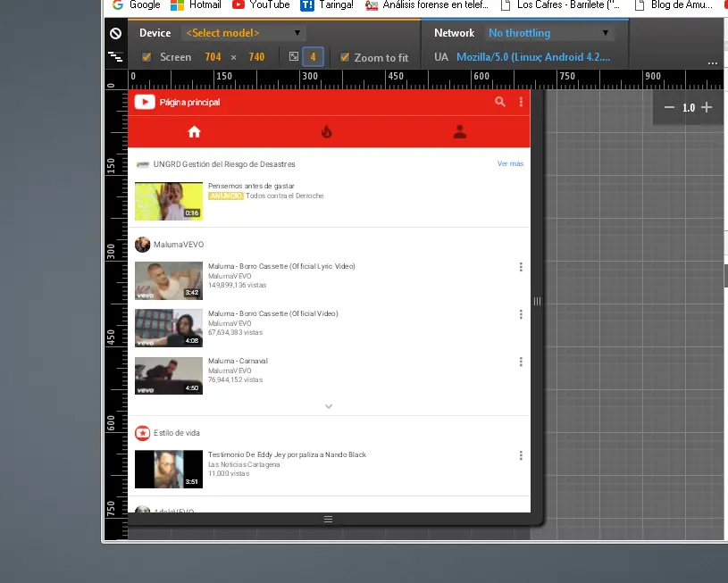Click the device pixel ratio icon
The width and height of the screenshot is (728, 583).
[294, 56]
